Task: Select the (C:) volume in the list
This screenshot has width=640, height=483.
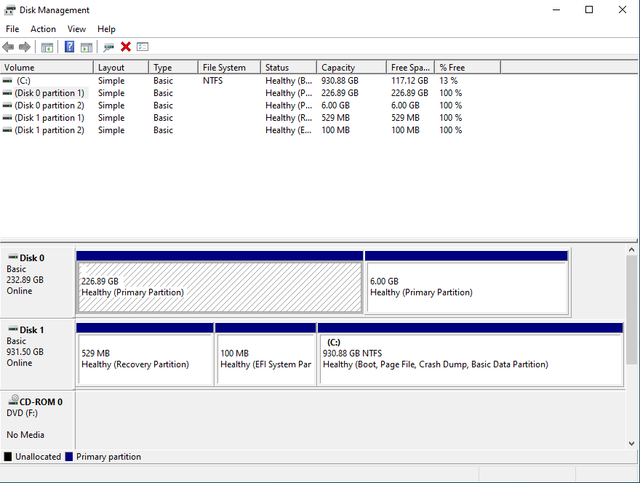Action: pos(23,80)
